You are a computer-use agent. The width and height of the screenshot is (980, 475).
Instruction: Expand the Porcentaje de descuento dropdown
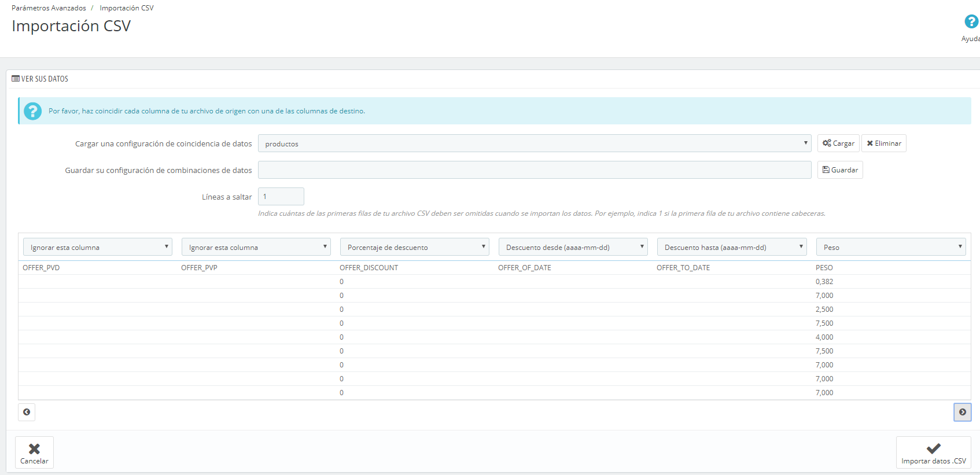point(415,247)
